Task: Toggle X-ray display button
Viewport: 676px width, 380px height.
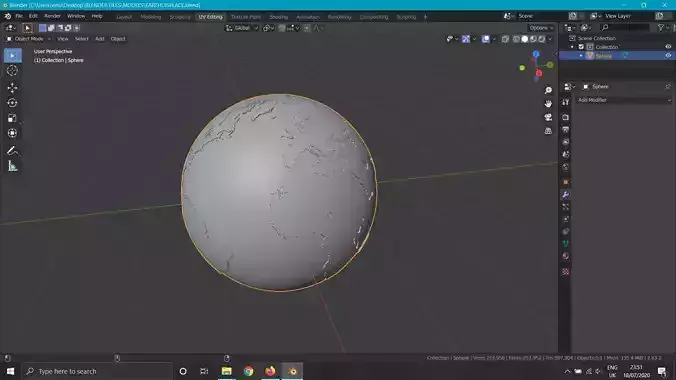Action: pyautogui.click(x=505, y=39)
